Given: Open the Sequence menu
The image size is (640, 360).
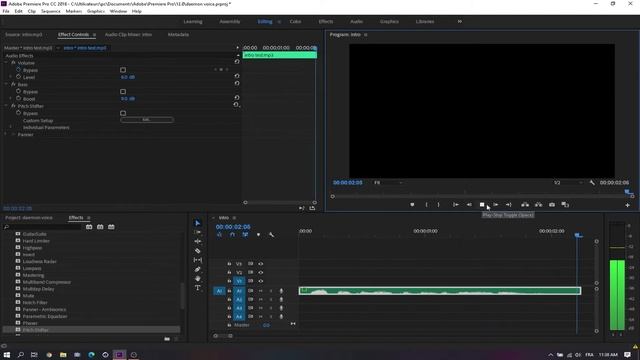Looking at the screenshot, I should coord(51,11).
